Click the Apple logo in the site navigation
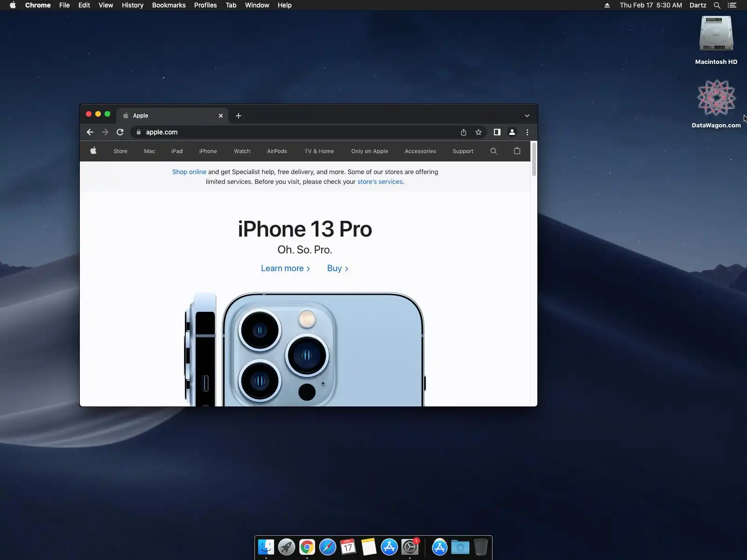Viewport: 747px width, 560px height. coord(93,151)
